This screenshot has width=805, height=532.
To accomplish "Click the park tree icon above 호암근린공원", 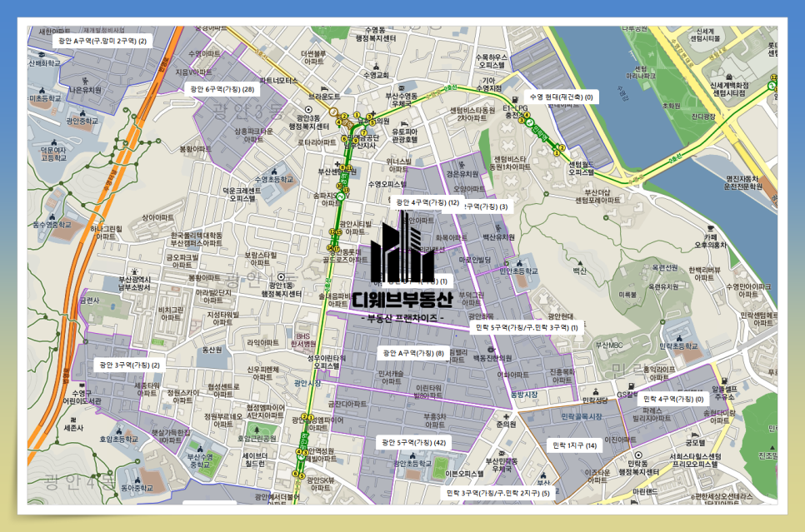I will click(x=257, y=430).
